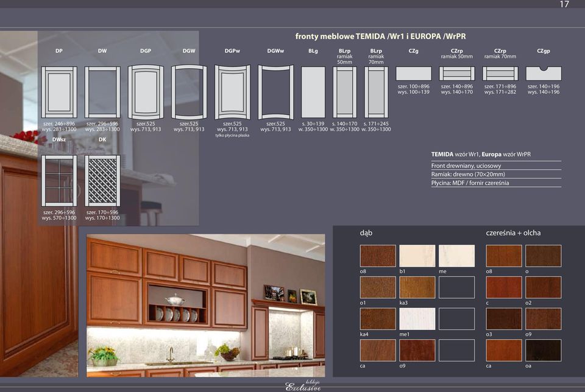Click the czereśnia + olcha section heading

(x=513, y=233)
